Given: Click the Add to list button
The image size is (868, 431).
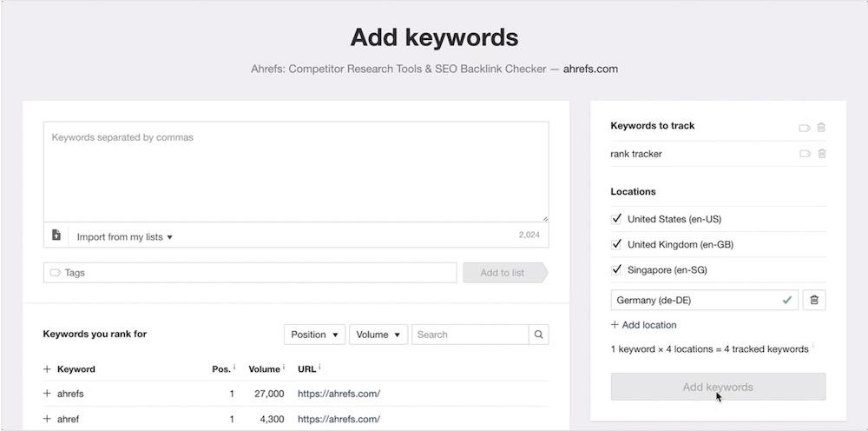Looking at the screenshot, I should [x=505, y=273].
